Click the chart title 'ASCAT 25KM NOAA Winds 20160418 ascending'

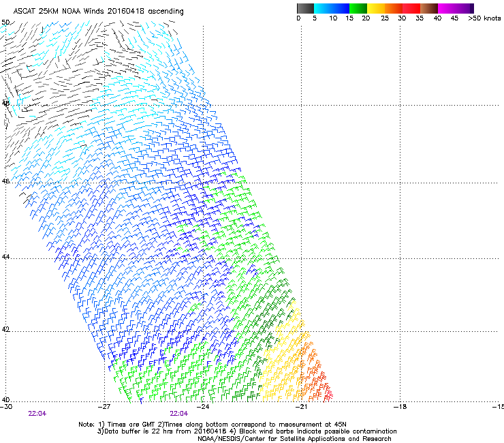click(x=98, y=12)
